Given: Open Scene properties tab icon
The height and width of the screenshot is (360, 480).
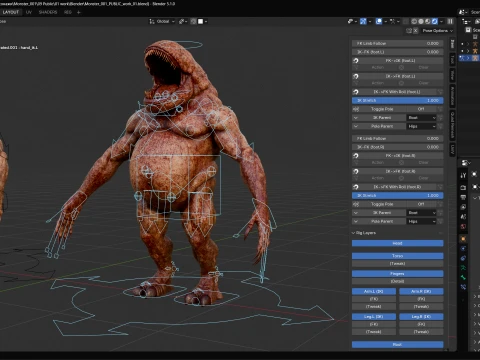Looking at the screenshot, I should tap(463, 217).
